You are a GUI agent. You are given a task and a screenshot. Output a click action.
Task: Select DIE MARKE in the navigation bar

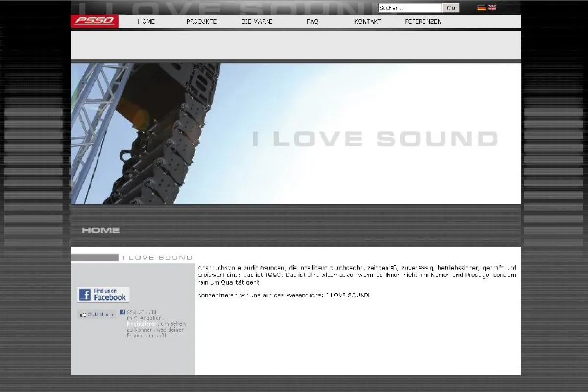[x=257, y=22]
